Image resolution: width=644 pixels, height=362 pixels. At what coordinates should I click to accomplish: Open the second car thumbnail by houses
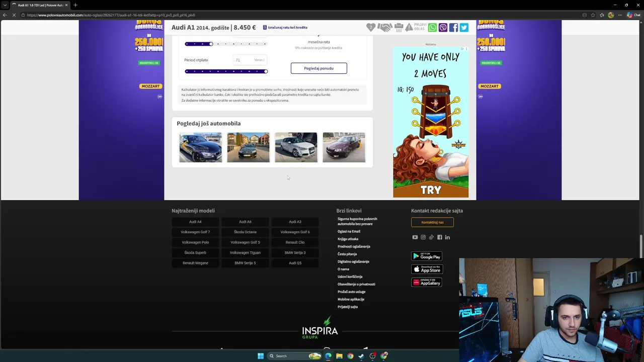click(248, 147)
